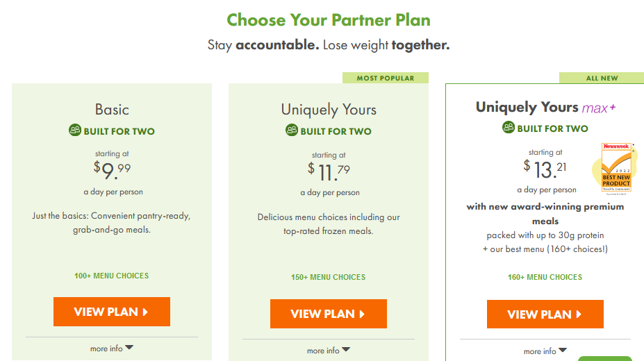The image size is (644, 361).
Task: View the Uniquely Yours max+ plan
Action: 545,314
